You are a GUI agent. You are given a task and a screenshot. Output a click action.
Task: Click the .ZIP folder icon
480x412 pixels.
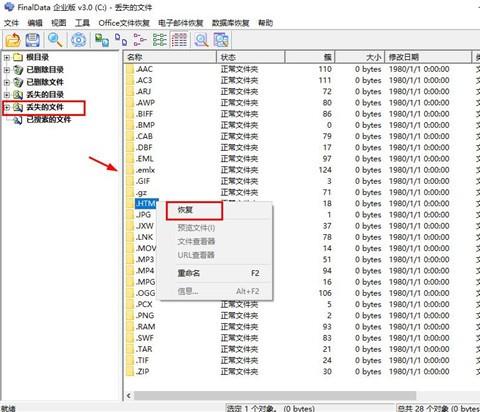pyautogui.click(x=130, y=372)
